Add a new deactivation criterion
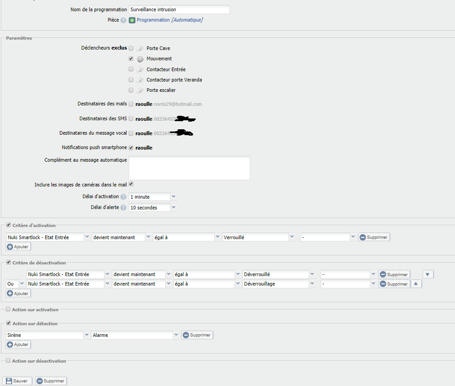 point(18,294)
